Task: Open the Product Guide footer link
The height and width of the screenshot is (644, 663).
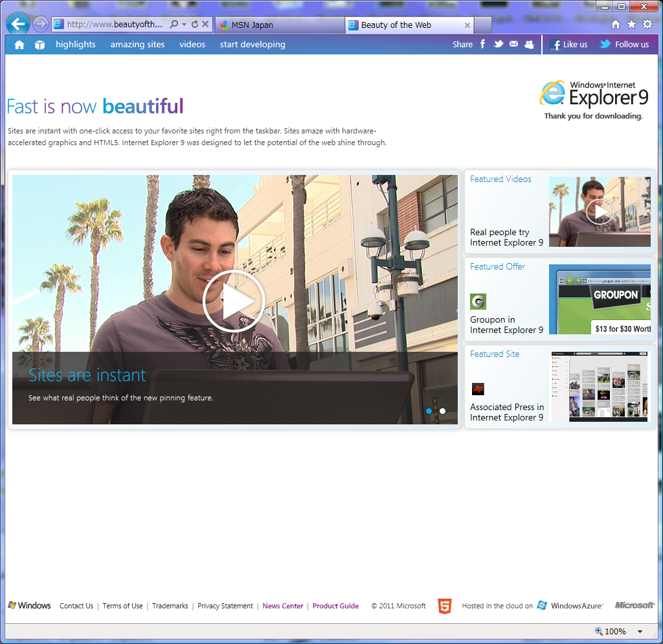Action: tap(336, 606)
